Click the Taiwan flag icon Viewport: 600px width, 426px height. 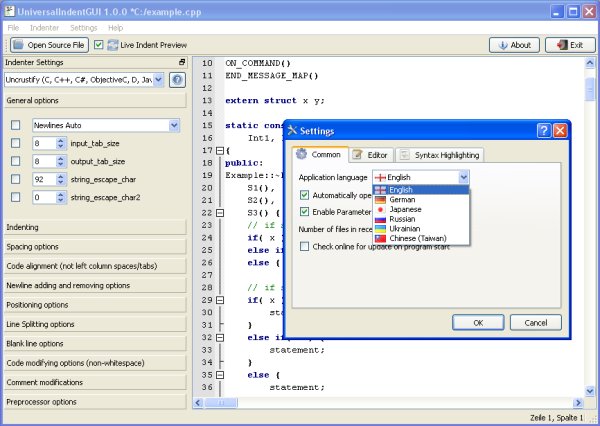380,238
